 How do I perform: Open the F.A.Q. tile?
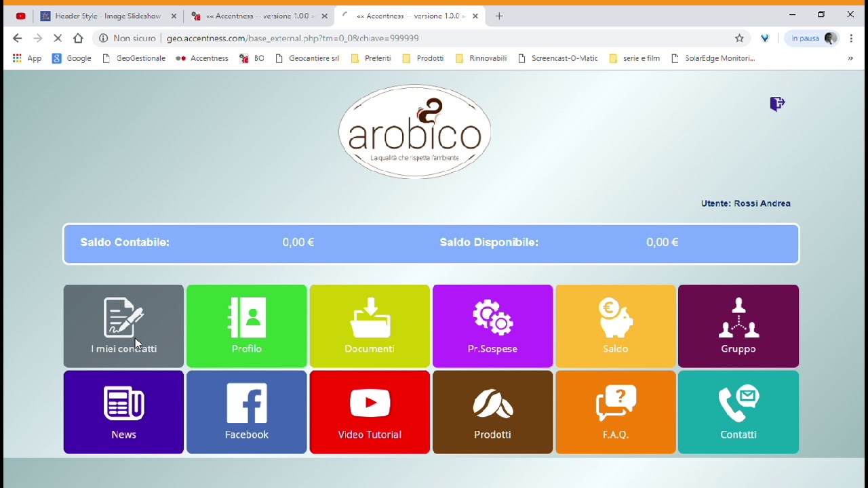[616, 412]
